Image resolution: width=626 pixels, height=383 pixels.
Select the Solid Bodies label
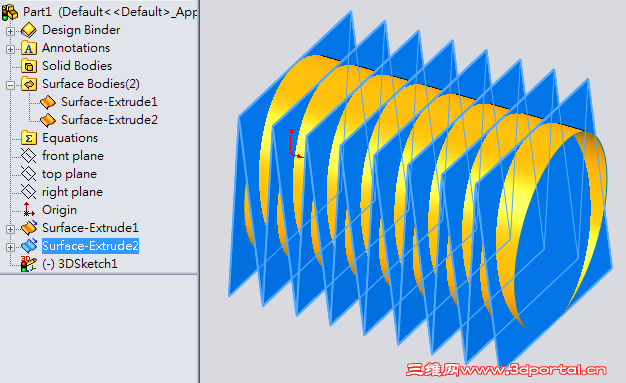tap(77, 66)
